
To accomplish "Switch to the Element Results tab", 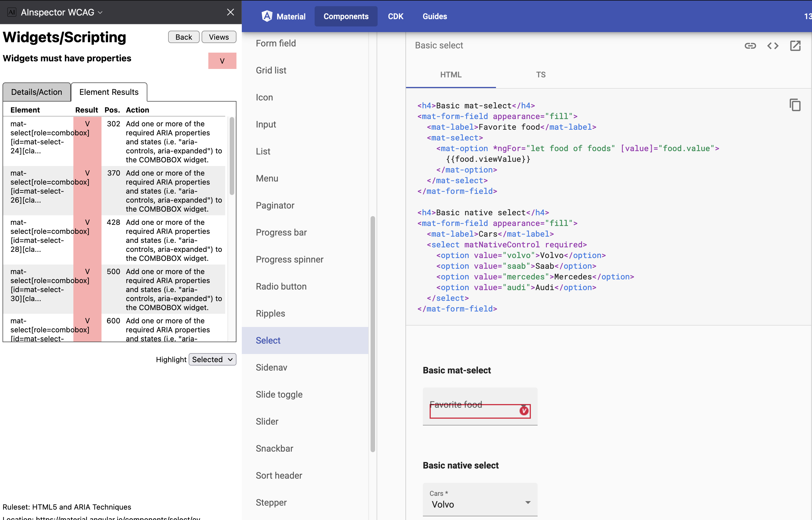I will pos(109,91).
